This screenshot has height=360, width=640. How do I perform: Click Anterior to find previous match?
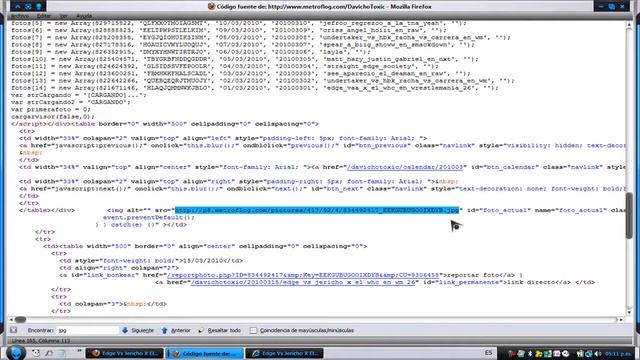(176, 330)
